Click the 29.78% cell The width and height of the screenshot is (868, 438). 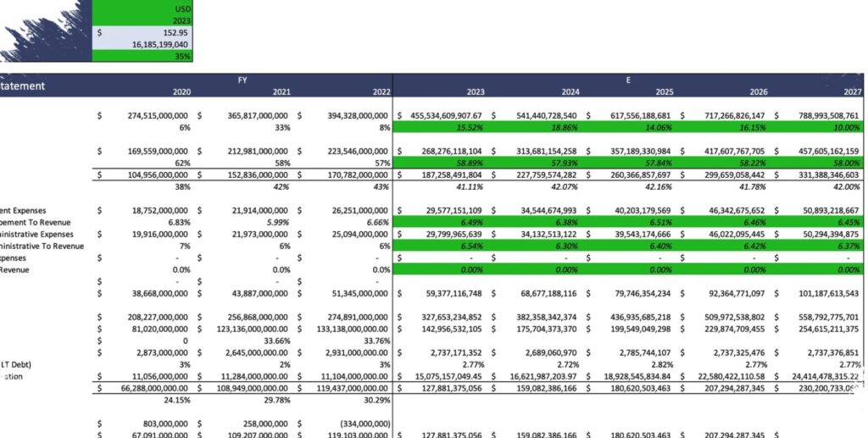click(x=277, y=400)
